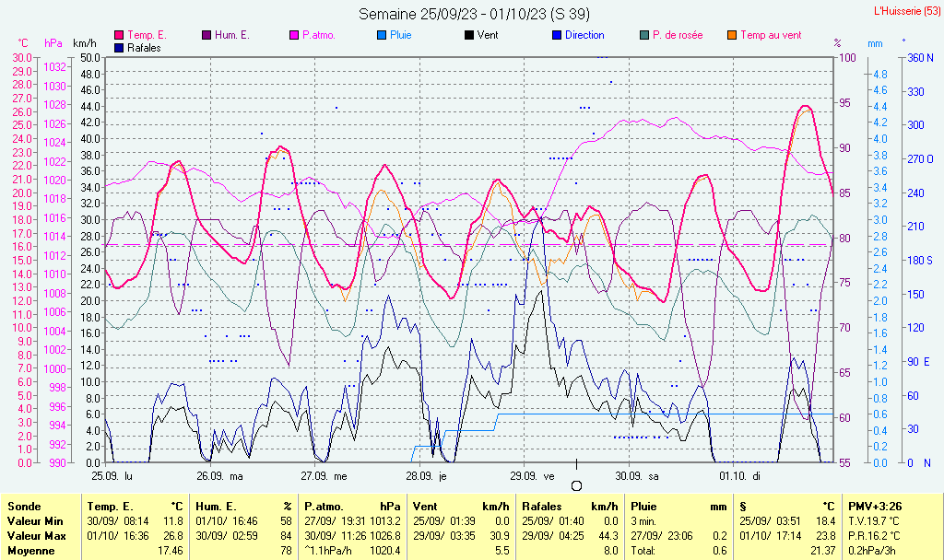The width and height of the screenshot is (944, 560).
Task: Click the Valeur Min row label
Action: pyautogui.click(x=35, y=521)
